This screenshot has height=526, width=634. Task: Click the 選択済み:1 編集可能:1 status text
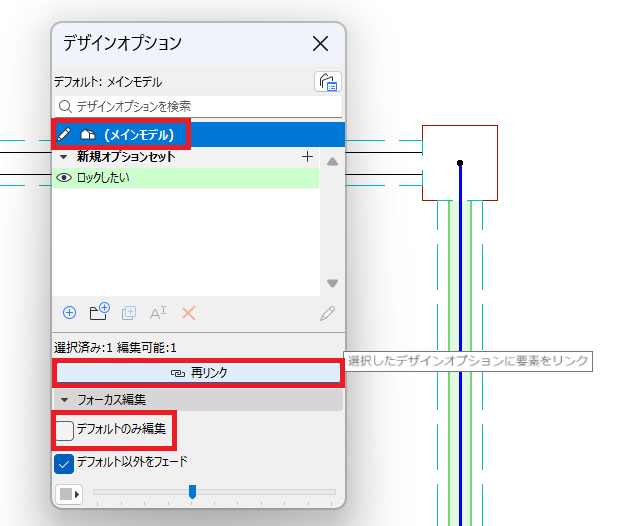tap(115, 348)
